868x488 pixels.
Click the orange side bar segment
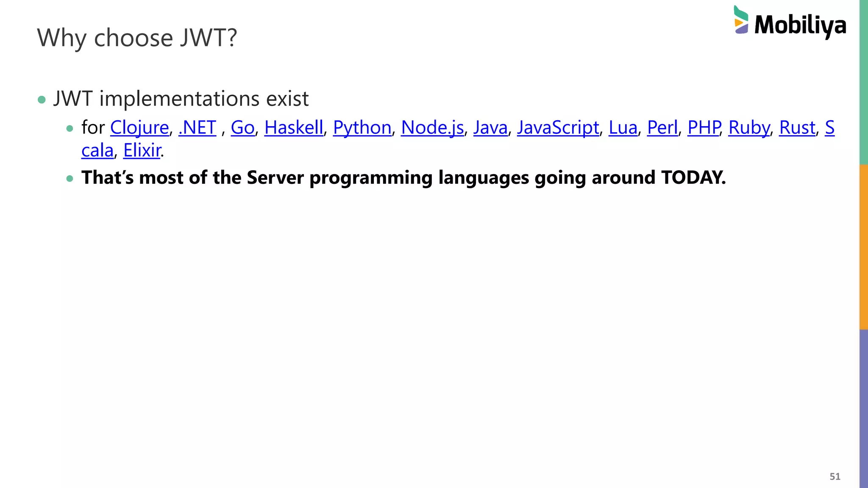coord(863,247)
